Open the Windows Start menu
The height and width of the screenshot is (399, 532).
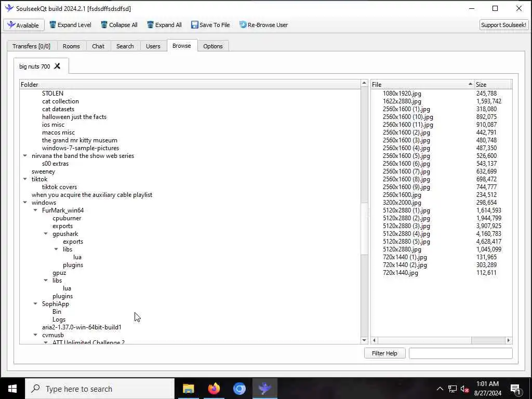click(12, 389)
